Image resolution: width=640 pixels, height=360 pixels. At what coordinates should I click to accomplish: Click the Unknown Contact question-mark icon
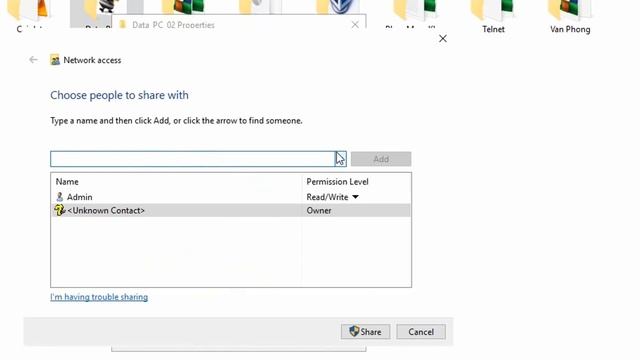(60, 210)
